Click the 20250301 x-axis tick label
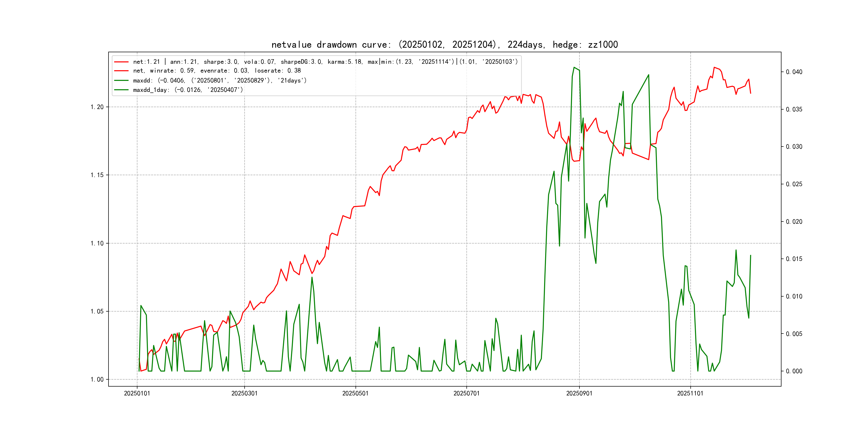The height and width of the screenshot is (434, 868). pyautogui.click(x=244, y=394)
